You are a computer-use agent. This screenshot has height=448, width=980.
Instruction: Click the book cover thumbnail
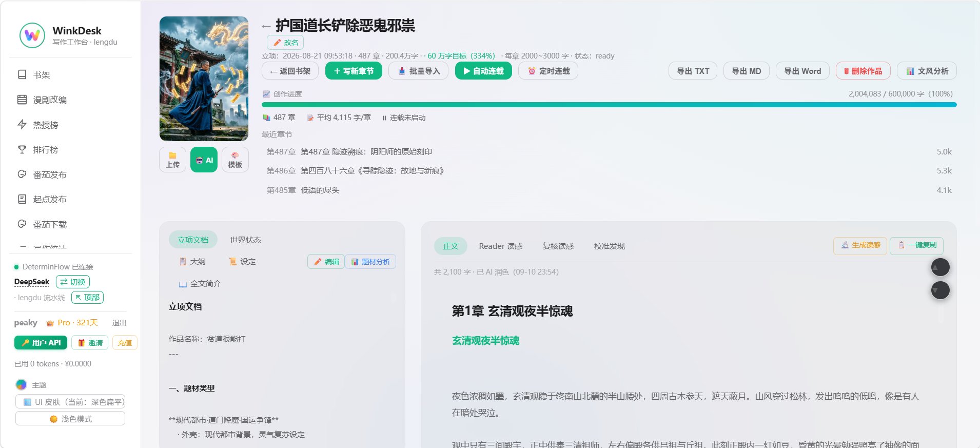click(204, 79)
